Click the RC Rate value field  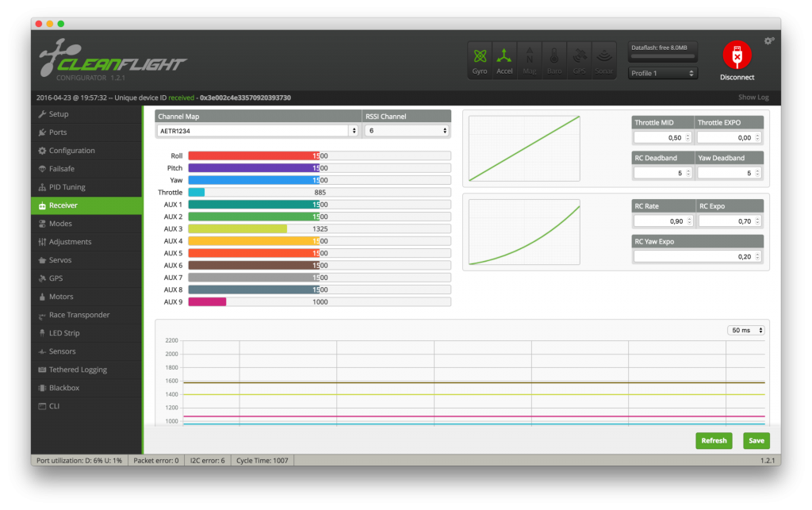(x=662, y=220)
